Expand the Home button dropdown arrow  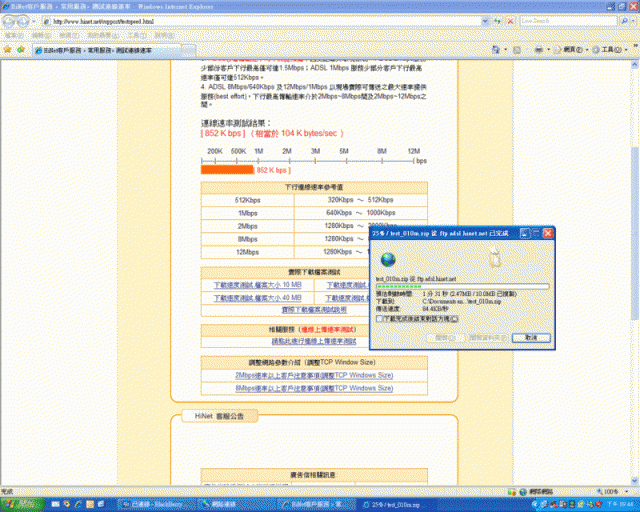click(x=505, y=50)
